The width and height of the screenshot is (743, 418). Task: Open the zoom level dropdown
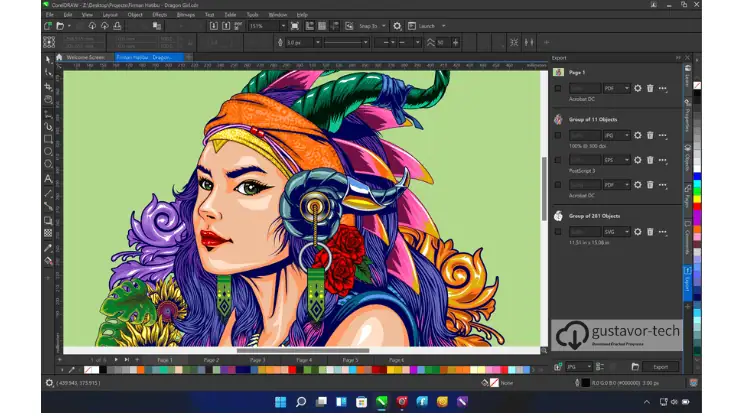point(283,26)
